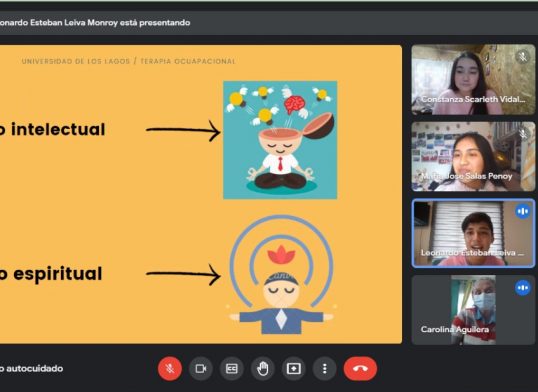This screenshot has width=538, height=392.
Task: Select María José Salas Penoy's video tile
Action: (x=473, y=156)
